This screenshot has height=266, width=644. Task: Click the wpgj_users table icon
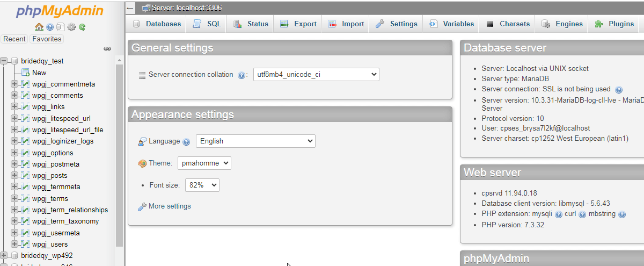coord(25,245)
